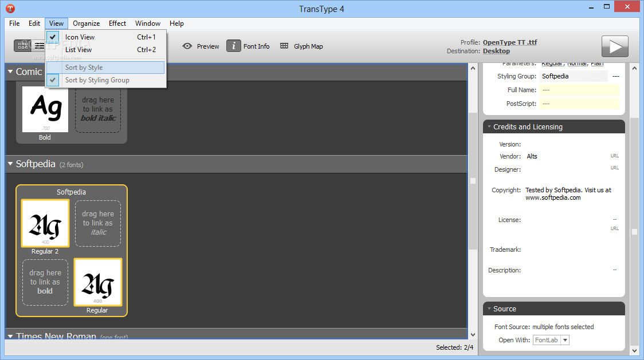Click the Glyph Map grid icon

click(284, 46)
